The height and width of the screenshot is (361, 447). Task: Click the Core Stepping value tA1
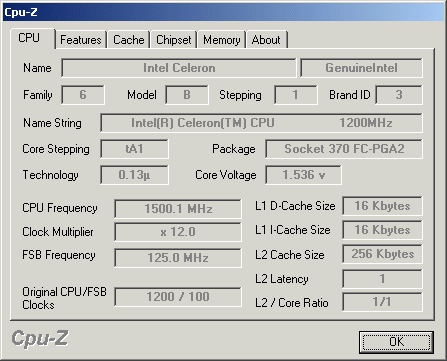tap(134, 149)
